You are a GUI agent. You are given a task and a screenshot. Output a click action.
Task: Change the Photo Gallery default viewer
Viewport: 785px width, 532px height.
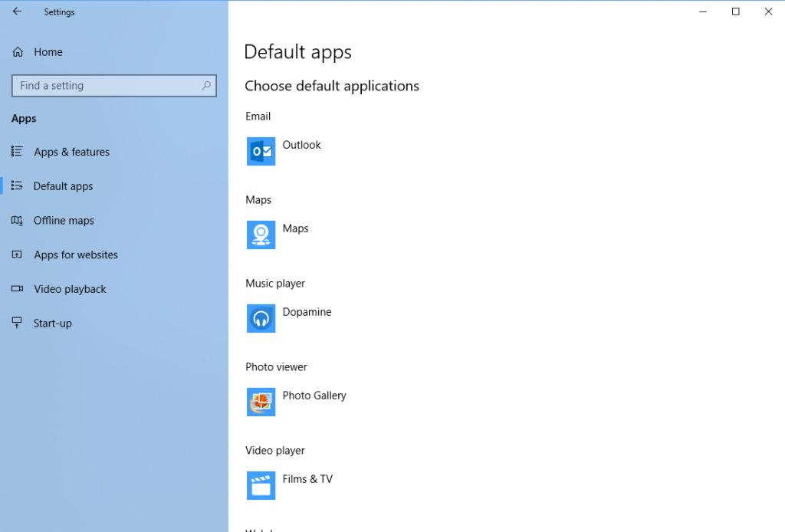(x=314, y=396)
